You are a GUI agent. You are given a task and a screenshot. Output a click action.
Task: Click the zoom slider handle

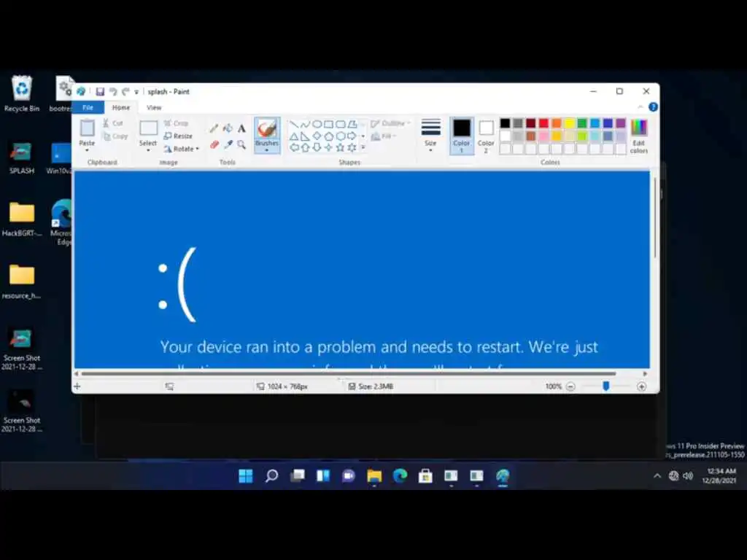click(x=606, y=386)
